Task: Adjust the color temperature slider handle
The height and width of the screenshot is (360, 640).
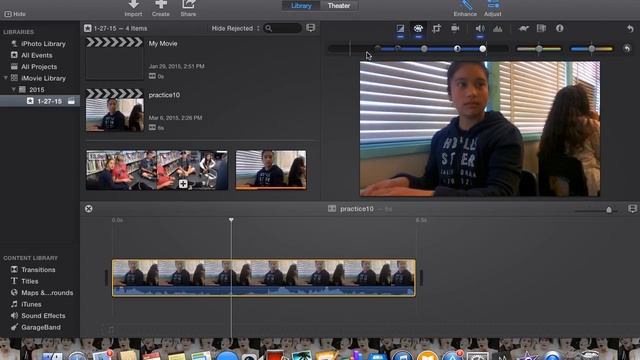Action: pyautogui.click(x=591, y=49)
